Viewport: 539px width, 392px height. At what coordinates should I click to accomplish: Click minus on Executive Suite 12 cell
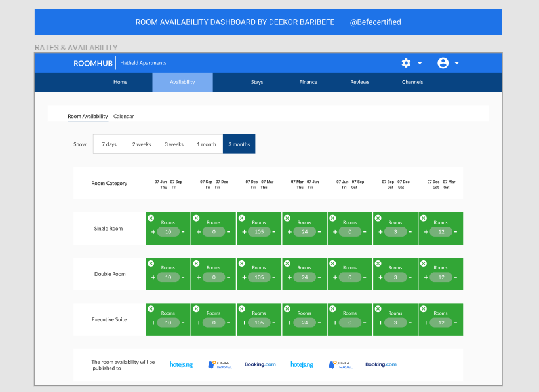coord(456,323)
